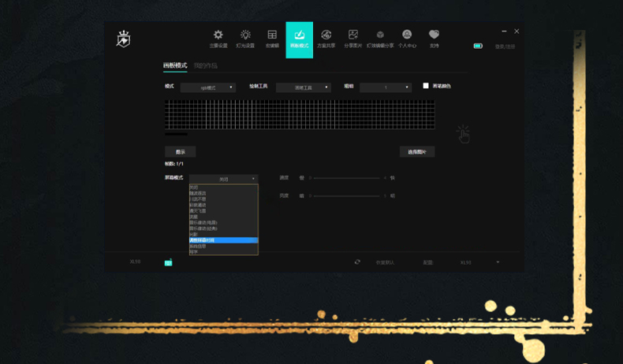Click the white pixel grid canvas
The height and width of the screenshot is (364, 623).
[300, 114]
